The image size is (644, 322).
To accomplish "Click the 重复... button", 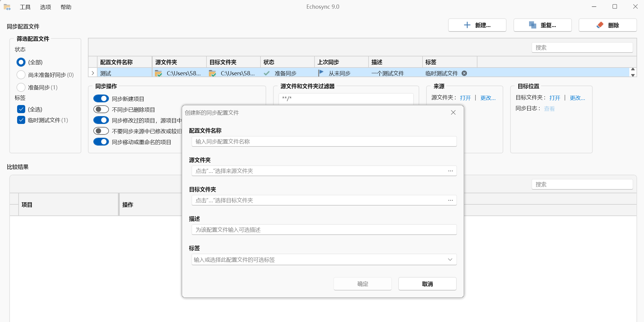I will pyautogui.click(x=543, y=25).
